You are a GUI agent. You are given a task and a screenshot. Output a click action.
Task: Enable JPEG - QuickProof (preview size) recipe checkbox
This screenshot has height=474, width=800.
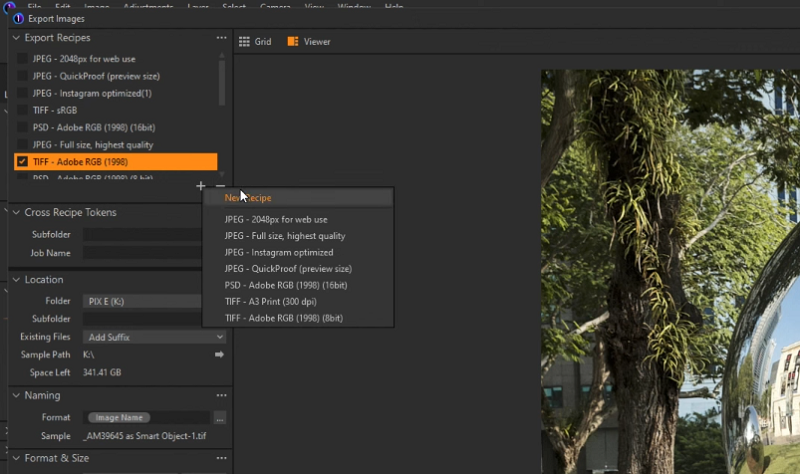(x=22, y=76)
